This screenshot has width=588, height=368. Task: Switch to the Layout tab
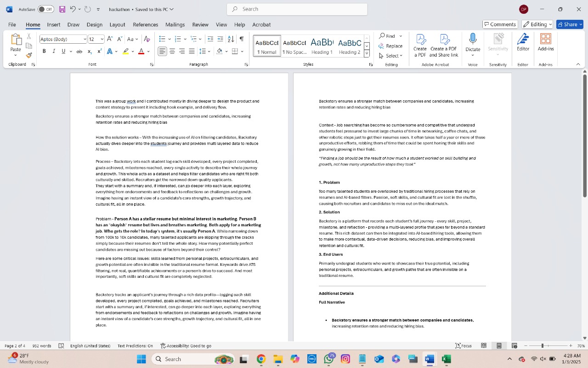[x=117, y=25]
